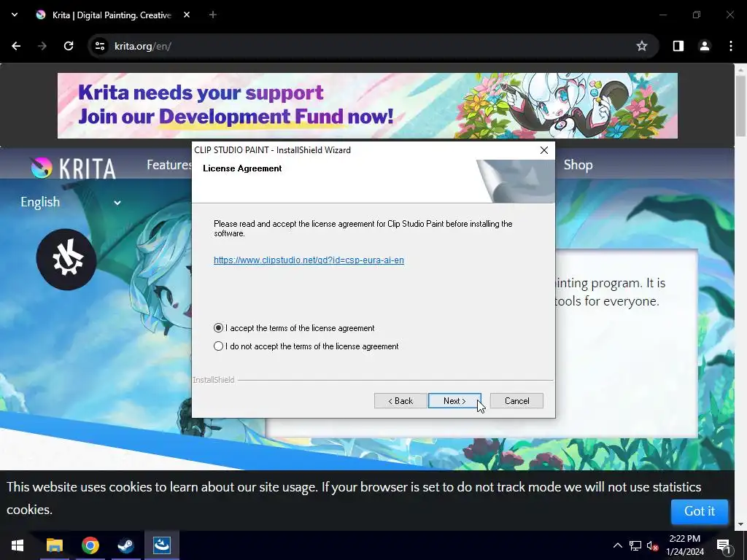This screenshot has width=747, height=560.
Task: Go forward in Chrome browser
Action: [42, 46]
